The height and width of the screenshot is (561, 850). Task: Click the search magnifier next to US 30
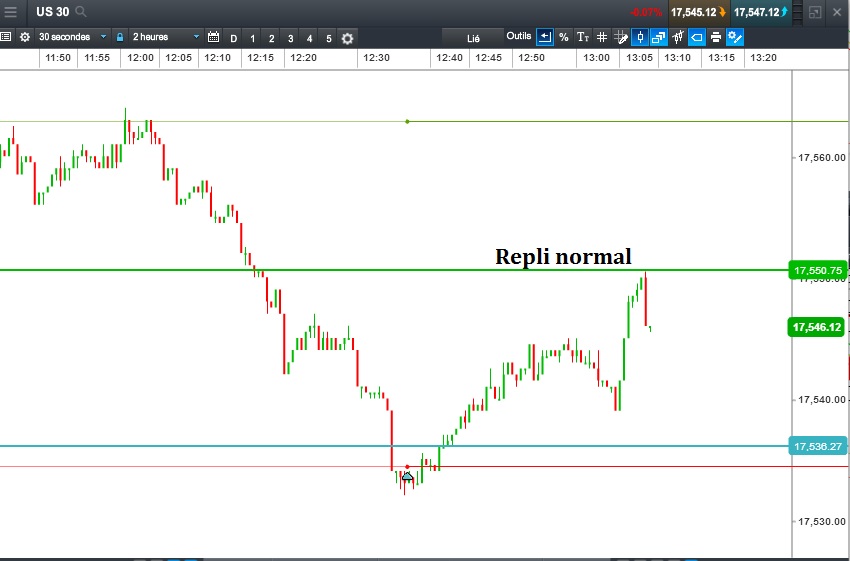[81, 11]
